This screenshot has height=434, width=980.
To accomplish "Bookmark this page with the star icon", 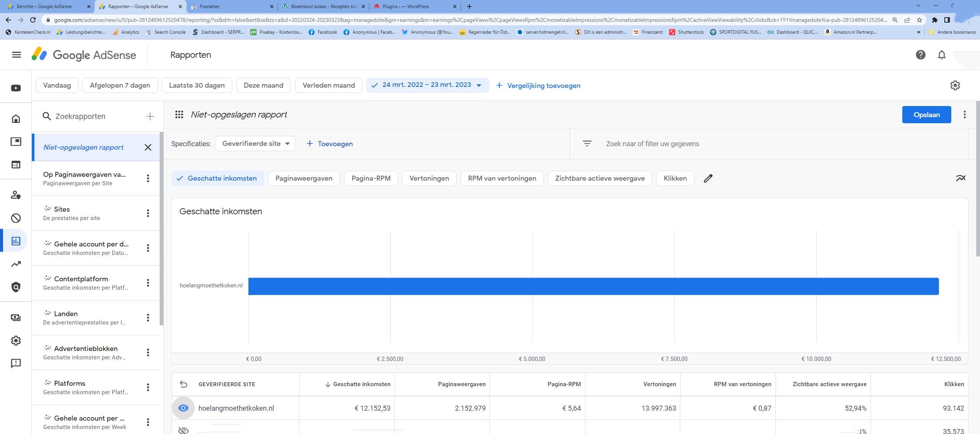I will click(920, 20).
